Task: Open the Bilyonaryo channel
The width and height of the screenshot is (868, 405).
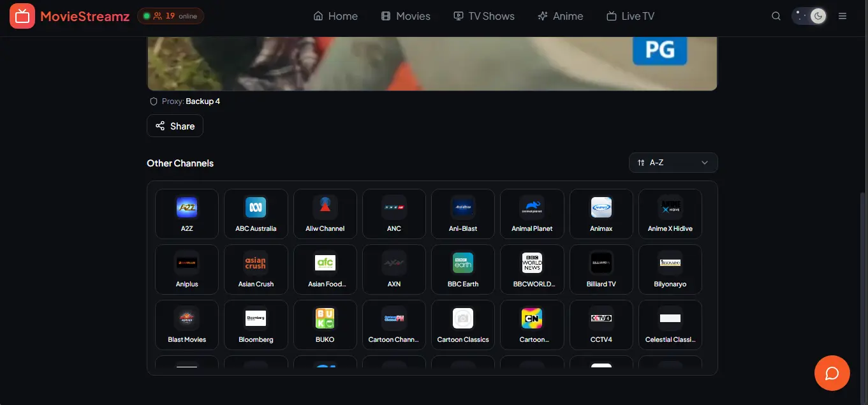Action: [x=670, y=269]
